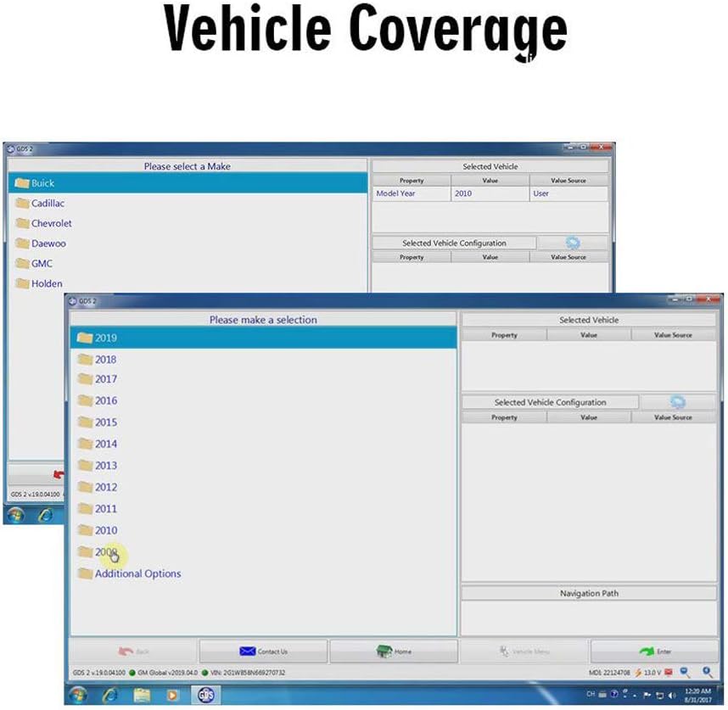728x710 pixels.
Task: Click the Property column header under Selected Vehicle
Action: tap(504, 334)
